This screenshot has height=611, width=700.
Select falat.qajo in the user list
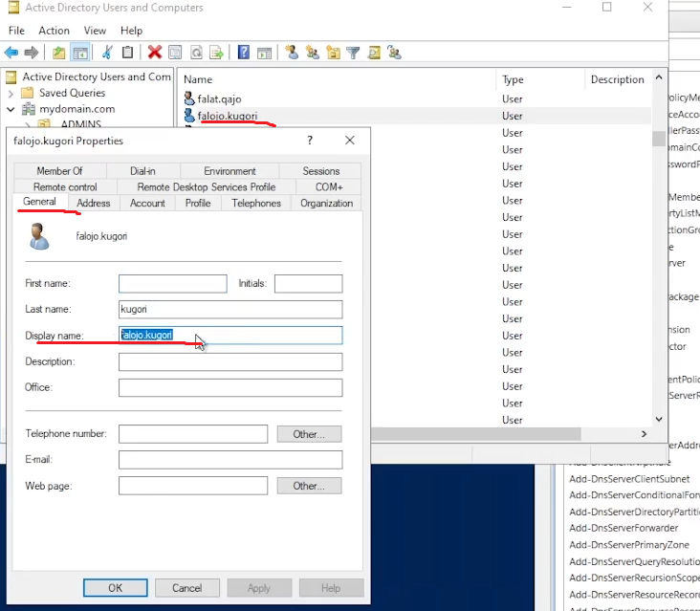[x=219, y=98]
